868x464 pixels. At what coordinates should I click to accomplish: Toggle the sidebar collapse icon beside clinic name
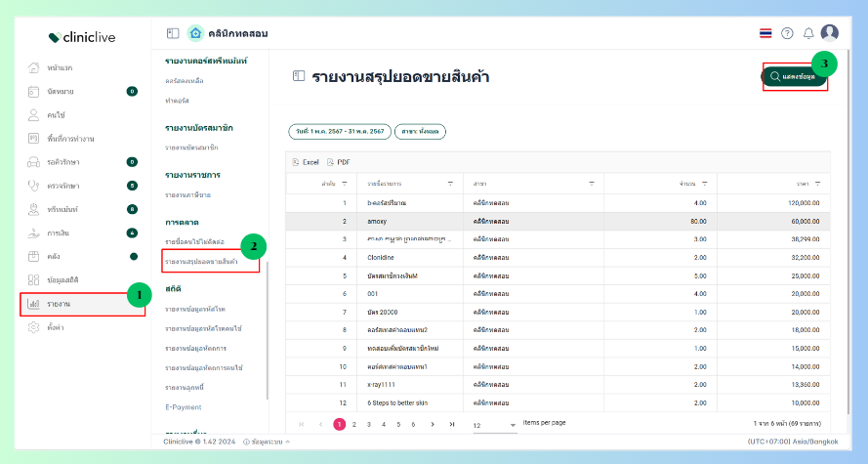pos(173,33)
